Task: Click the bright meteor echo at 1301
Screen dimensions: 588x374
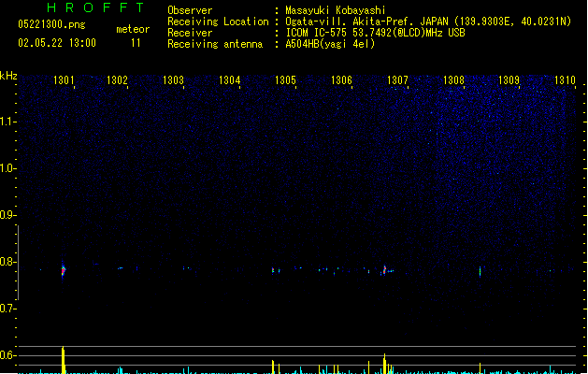Action: pyautogui.click(x=63, y=270)
